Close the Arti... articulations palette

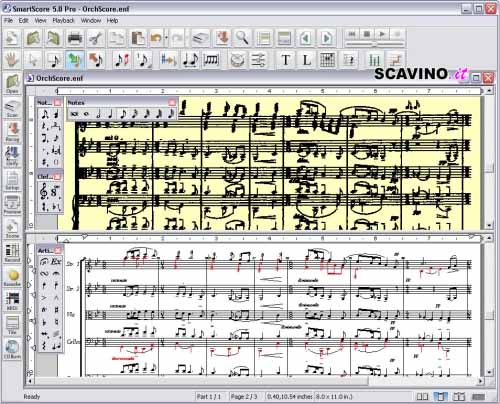57,250
